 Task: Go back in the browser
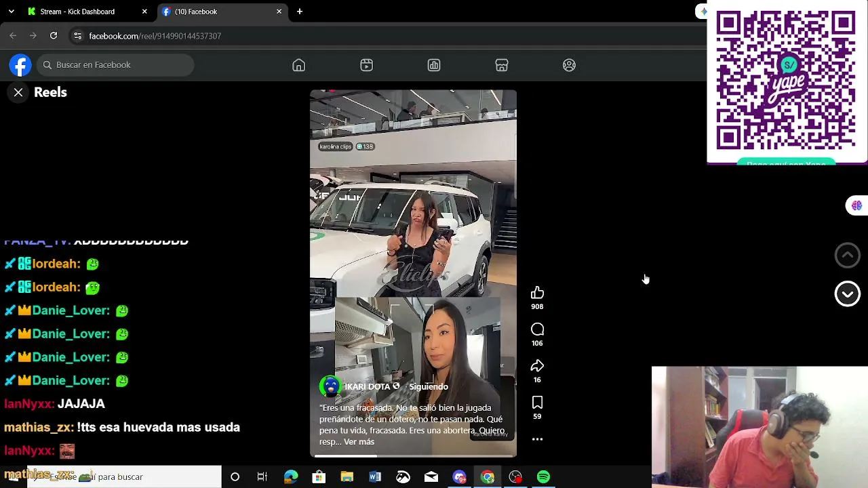(13, 36)
